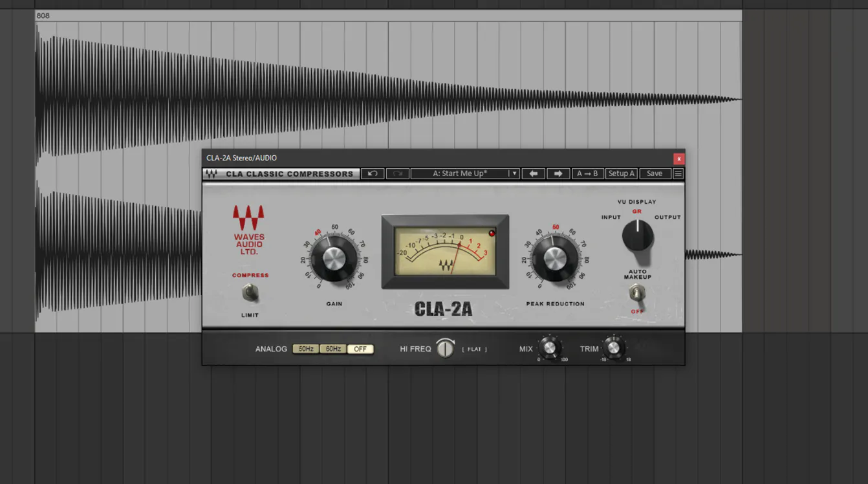Flip the Compress/Limit switch
Viewport: 868px width, 484px height.
[x=250, y=294]
